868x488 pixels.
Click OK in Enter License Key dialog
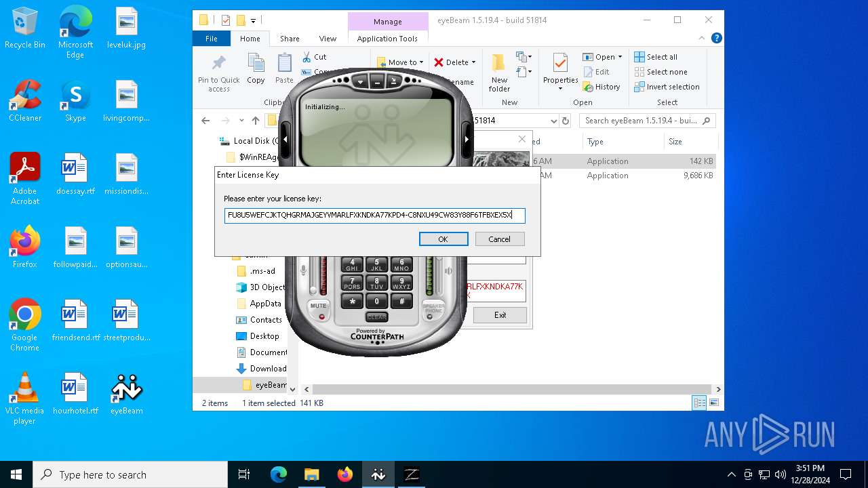tap(443, 239)
